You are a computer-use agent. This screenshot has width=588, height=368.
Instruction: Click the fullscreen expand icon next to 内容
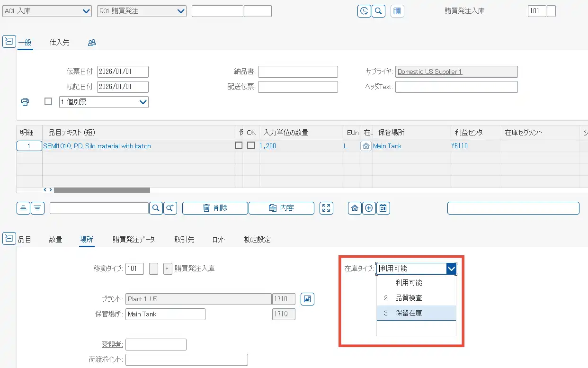point(326,208)
